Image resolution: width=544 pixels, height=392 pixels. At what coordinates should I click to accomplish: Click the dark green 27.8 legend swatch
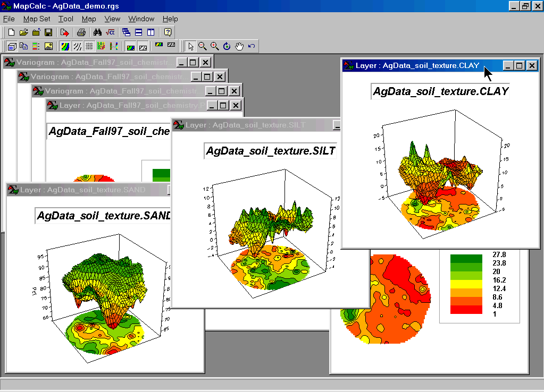(x=466, y=259)
